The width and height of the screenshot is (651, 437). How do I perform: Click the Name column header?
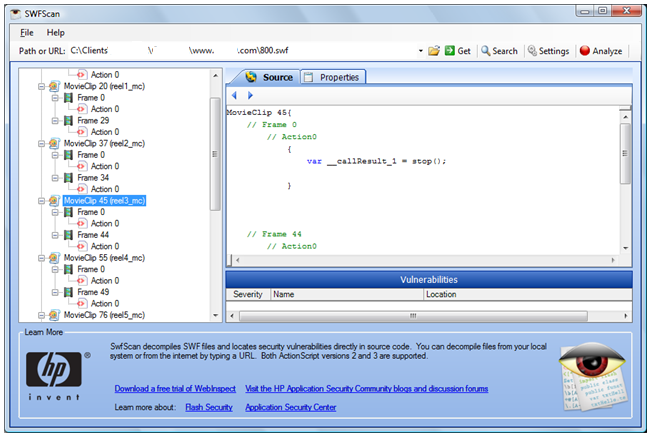click(347, 294)
